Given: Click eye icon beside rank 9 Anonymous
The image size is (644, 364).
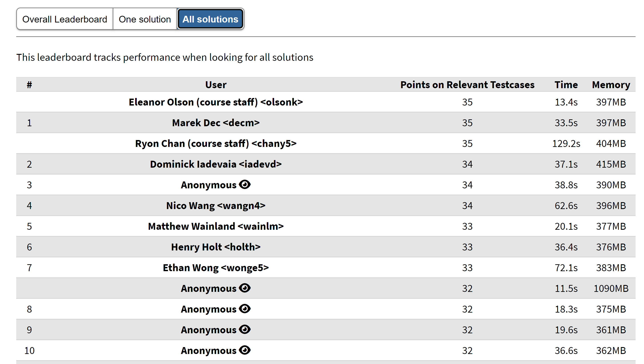Looking at the screenshot, I should tap(245, 329).
